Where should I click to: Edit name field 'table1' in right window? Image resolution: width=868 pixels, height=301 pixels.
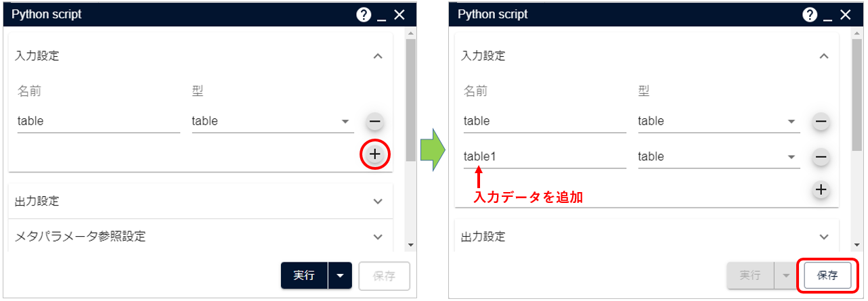(x=545, y=157)
